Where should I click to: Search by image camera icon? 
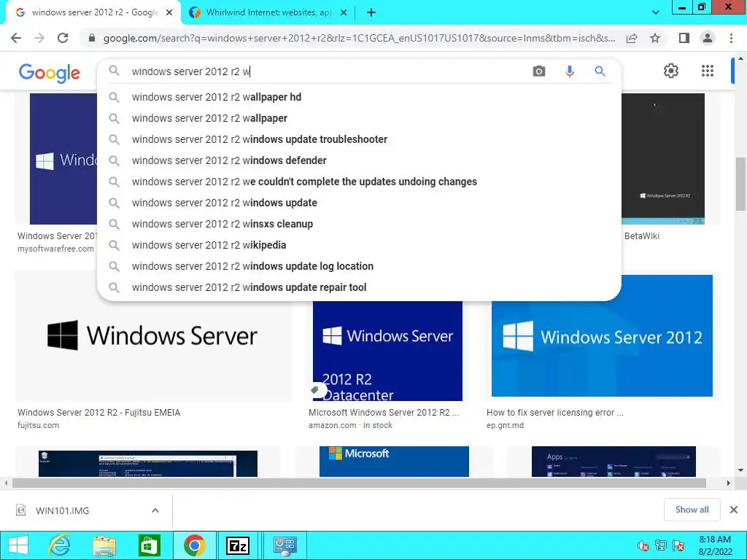pos(539,71)
